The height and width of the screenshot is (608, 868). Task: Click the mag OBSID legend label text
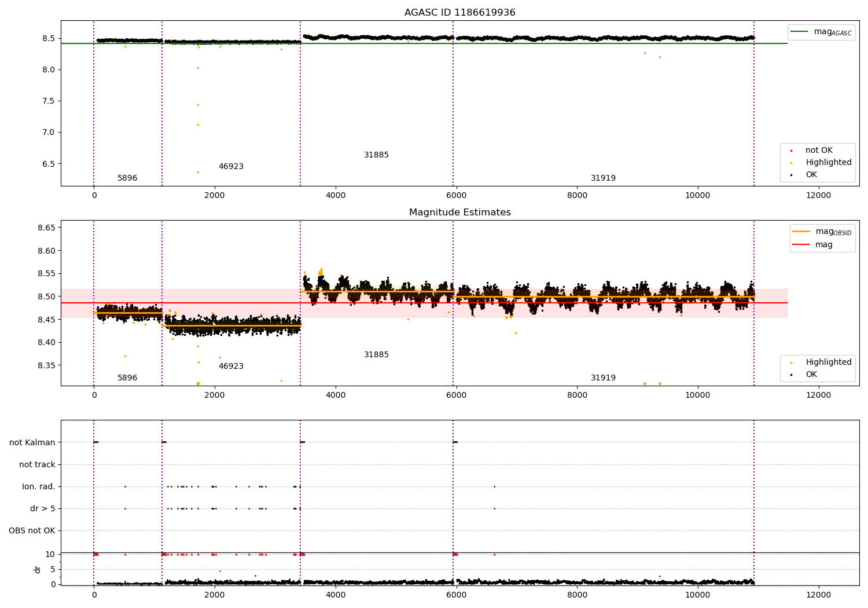(834, 232)
